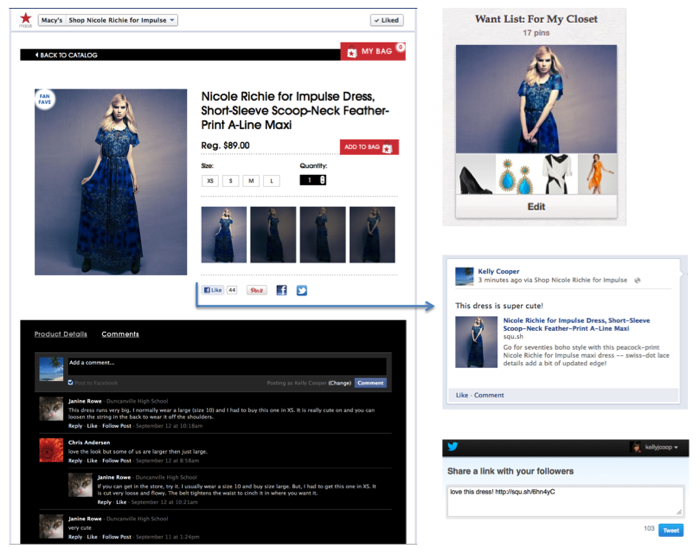Click the 'Reg. $89.00' price text
This screenshot has width=700, height=556.
pos(225,146)
